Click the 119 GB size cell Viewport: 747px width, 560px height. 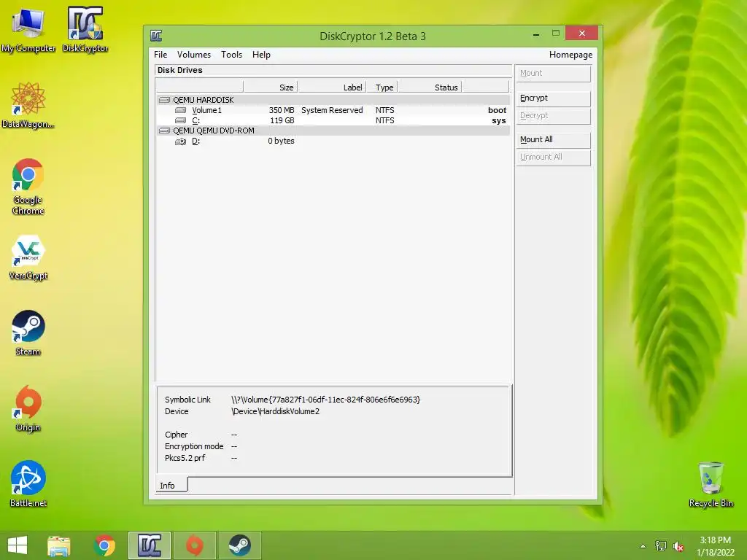(x=282, y=120)
